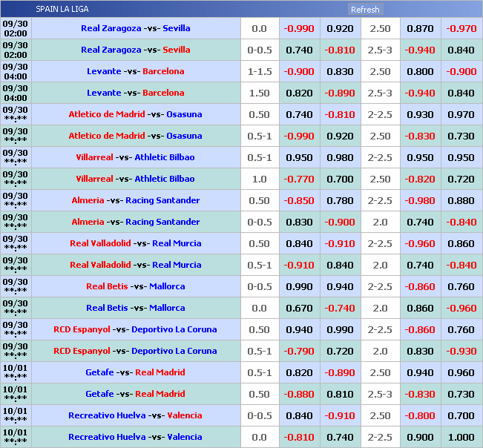Pick the 0.800 odds in the Levante vs Barcelona row

[x=420, y=71]
